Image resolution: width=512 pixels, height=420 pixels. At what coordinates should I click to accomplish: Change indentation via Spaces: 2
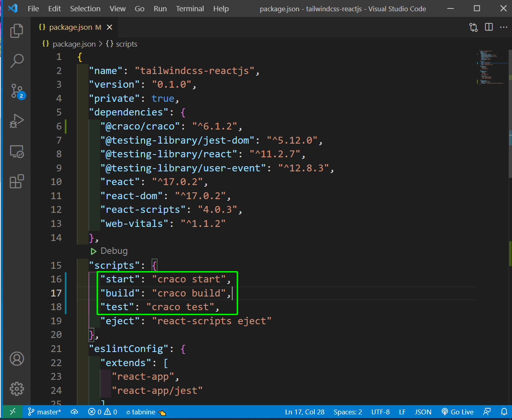click(348, 412)
